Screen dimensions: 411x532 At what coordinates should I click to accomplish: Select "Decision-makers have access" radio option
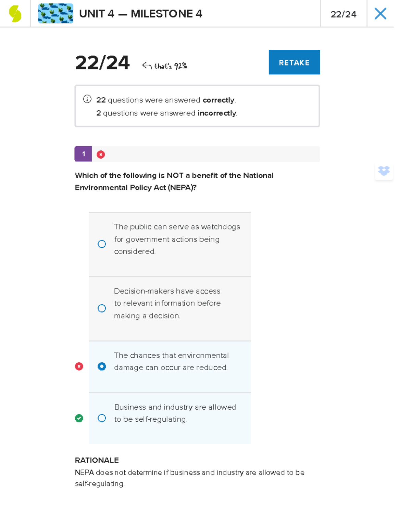click(x=102, y=308)
